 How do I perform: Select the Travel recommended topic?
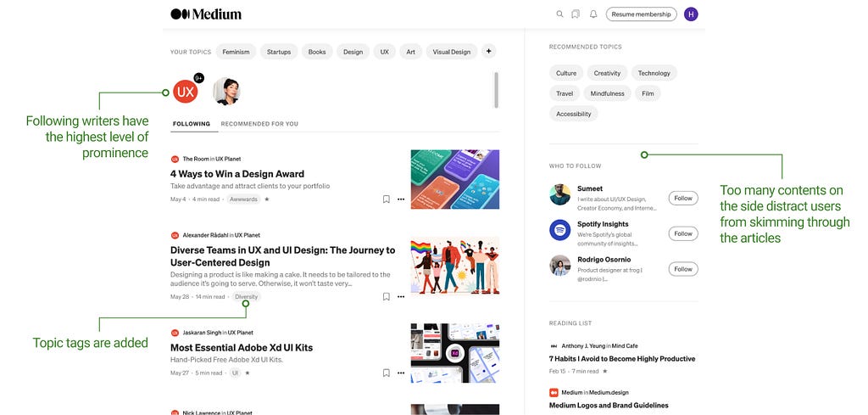(x=565, y=93)
